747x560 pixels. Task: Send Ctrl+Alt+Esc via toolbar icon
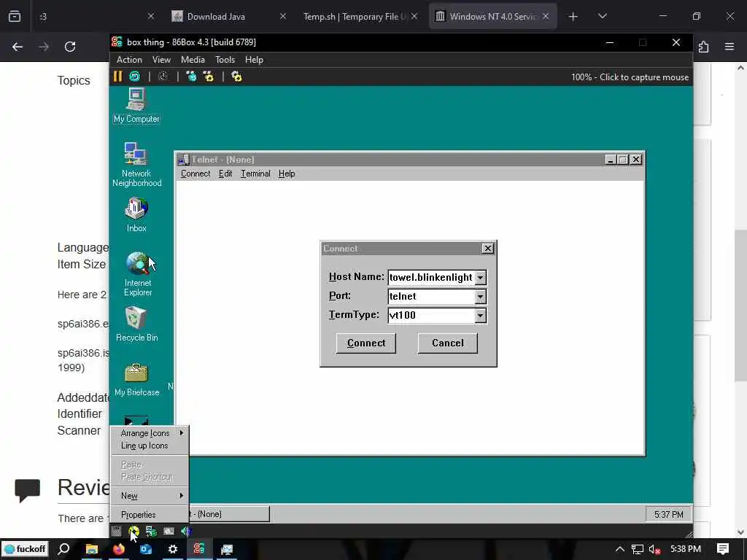pyautogui.click(x=209, y=76)
